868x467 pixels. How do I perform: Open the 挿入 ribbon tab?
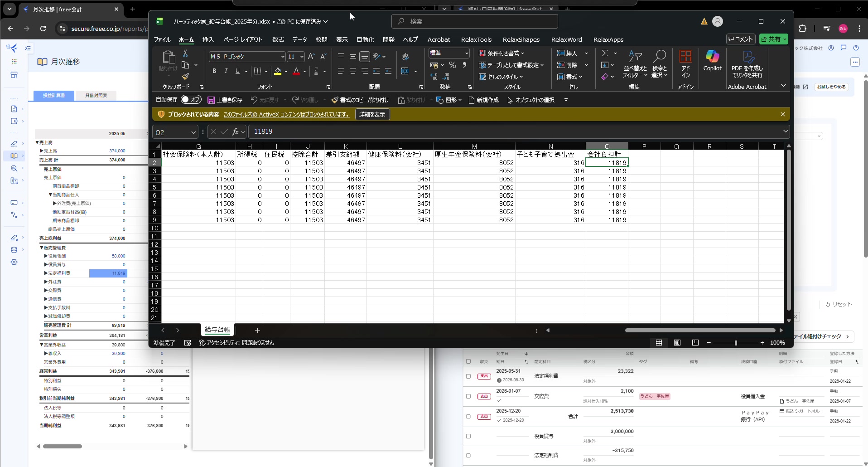click(208, 39)
